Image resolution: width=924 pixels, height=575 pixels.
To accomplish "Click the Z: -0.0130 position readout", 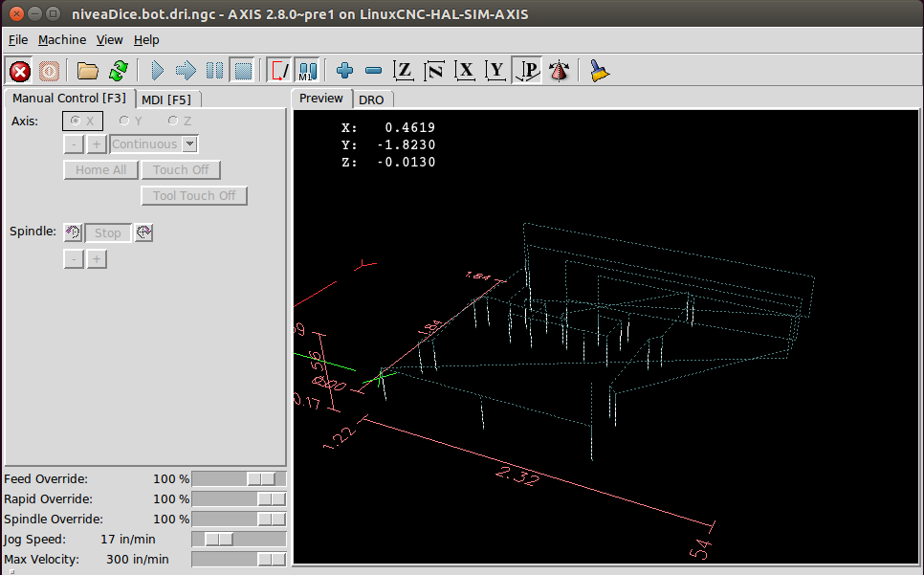I will 388,162.
